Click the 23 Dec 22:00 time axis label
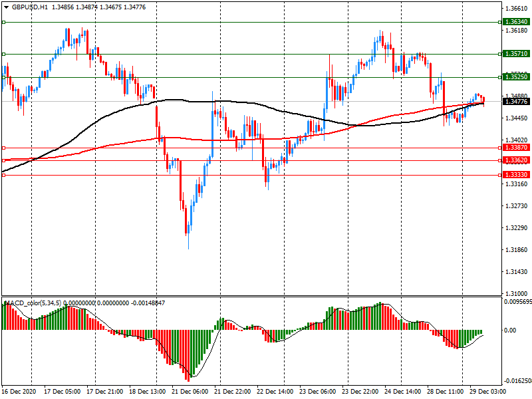This screenshot has height=399, width=532. coord(360,392)
